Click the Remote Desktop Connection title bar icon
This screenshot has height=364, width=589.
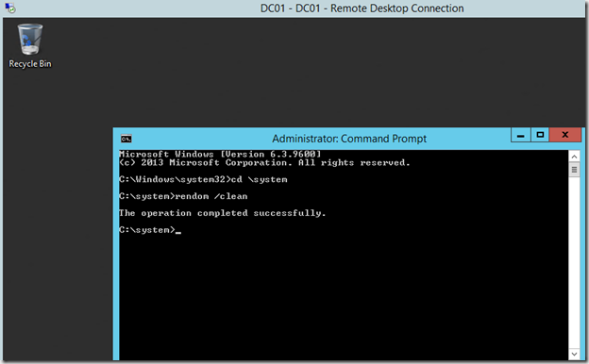click(x=10, y=8)
